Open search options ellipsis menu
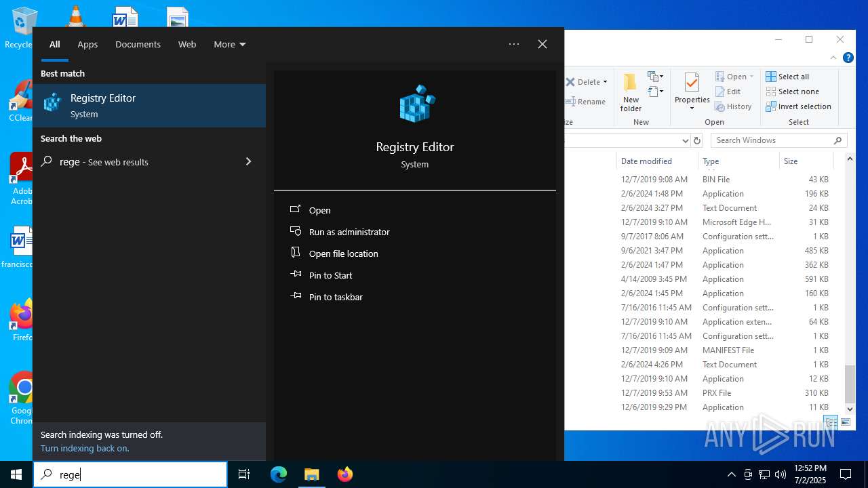 tap(514, 44)
